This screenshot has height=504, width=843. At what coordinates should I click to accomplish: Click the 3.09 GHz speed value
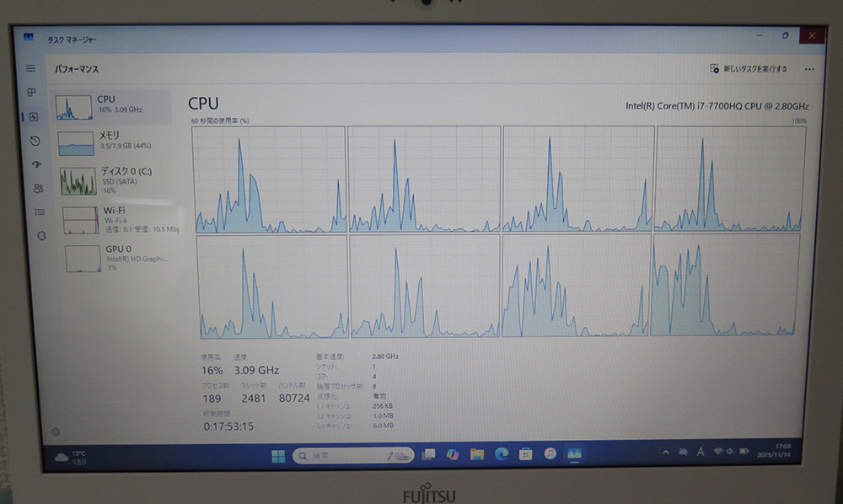click(x=256, y=370)
